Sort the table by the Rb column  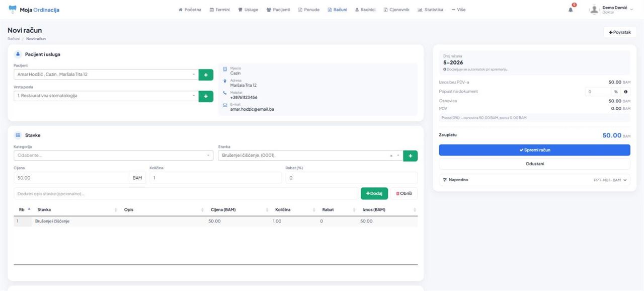tap(23, 209)
